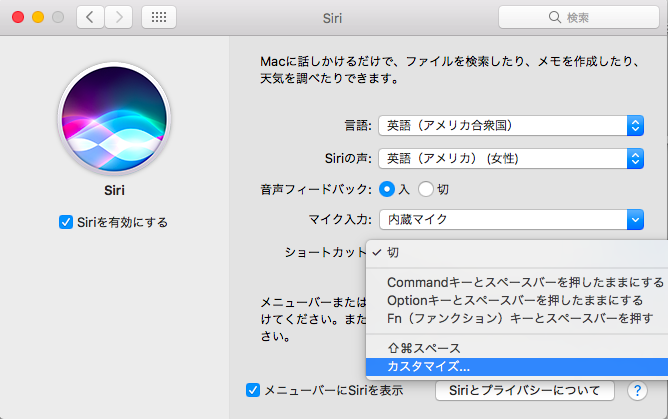Image resolution: width=668 pixels, height=419 pixels.
Task: Select the 切 voice feedback radio button
Action: point(426,189)
